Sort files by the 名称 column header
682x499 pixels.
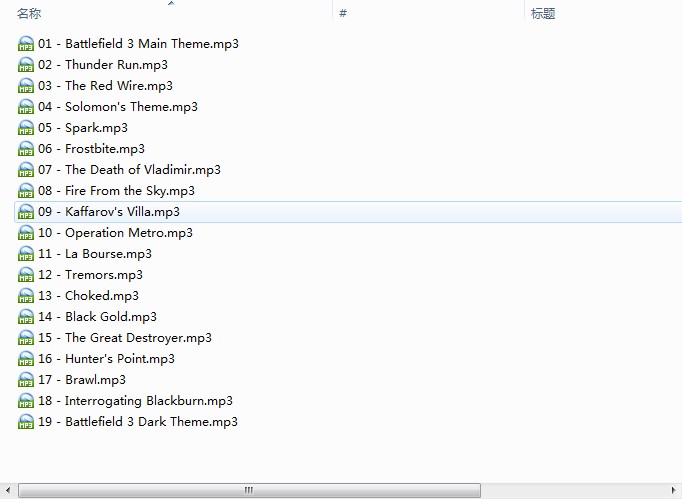(x=29, y=13)
